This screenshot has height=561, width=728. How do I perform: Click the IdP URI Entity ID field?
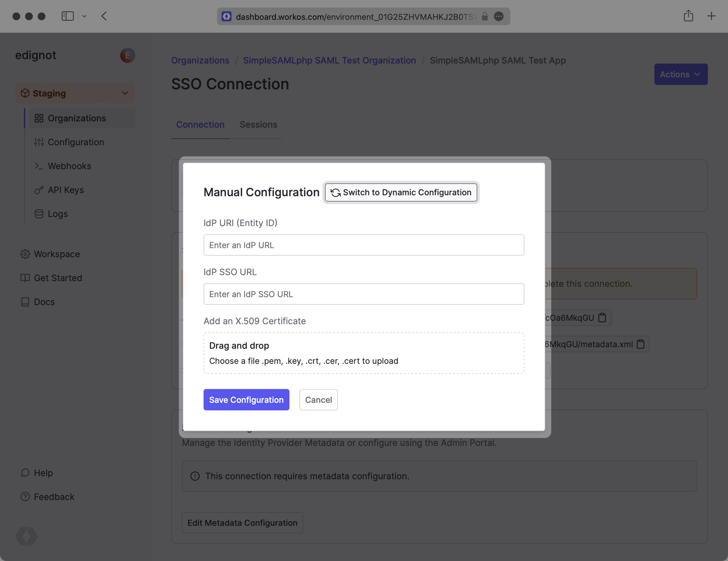pos(364,245)
